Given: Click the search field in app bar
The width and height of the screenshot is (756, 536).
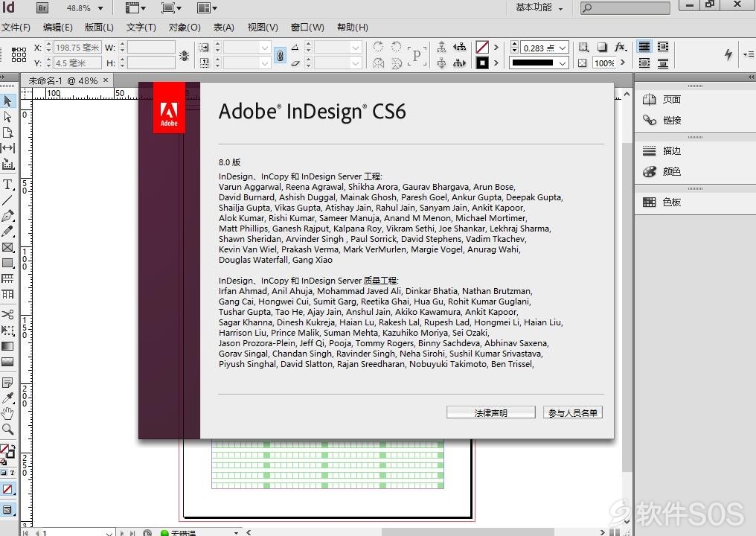Looking at the screenshot, I should 625,7.
